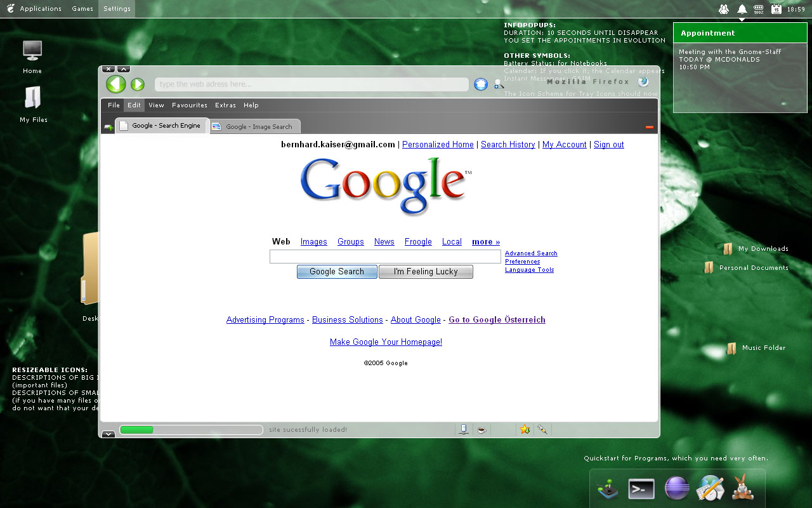Check the battery status tray icon
Viewport: 812px width, 508px height.
[x=759, y=9]
